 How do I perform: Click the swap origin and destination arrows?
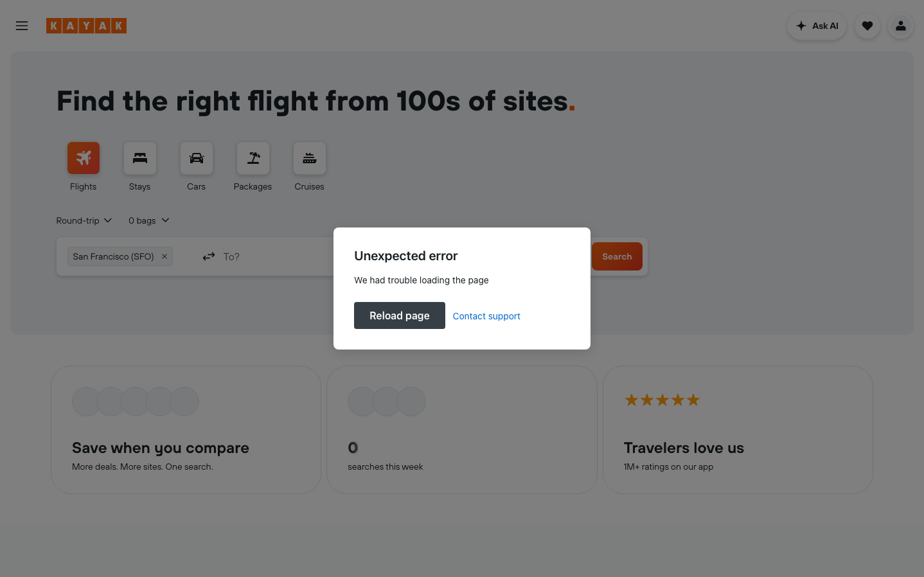(208, 256)
